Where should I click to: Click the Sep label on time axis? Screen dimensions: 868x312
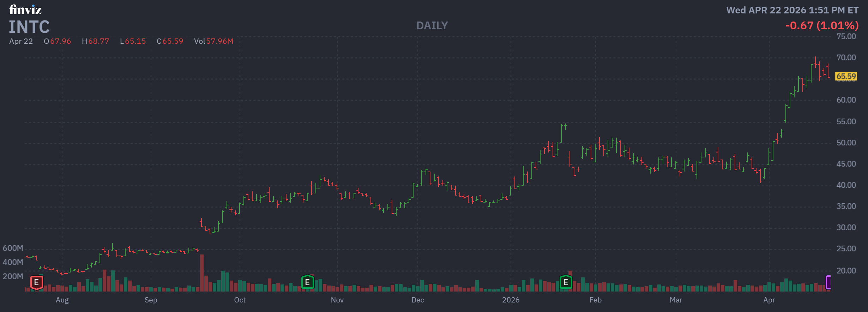(151, 300)
